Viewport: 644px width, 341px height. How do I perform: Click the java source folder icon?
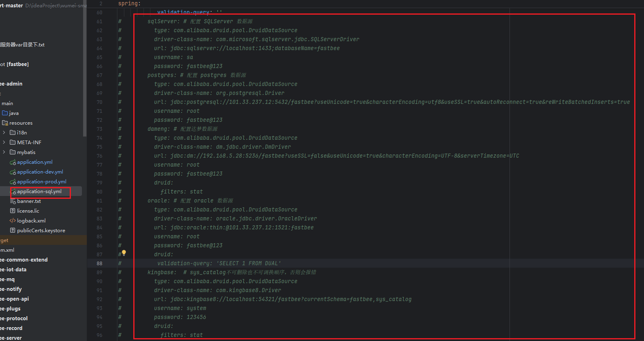pos(5,113)
